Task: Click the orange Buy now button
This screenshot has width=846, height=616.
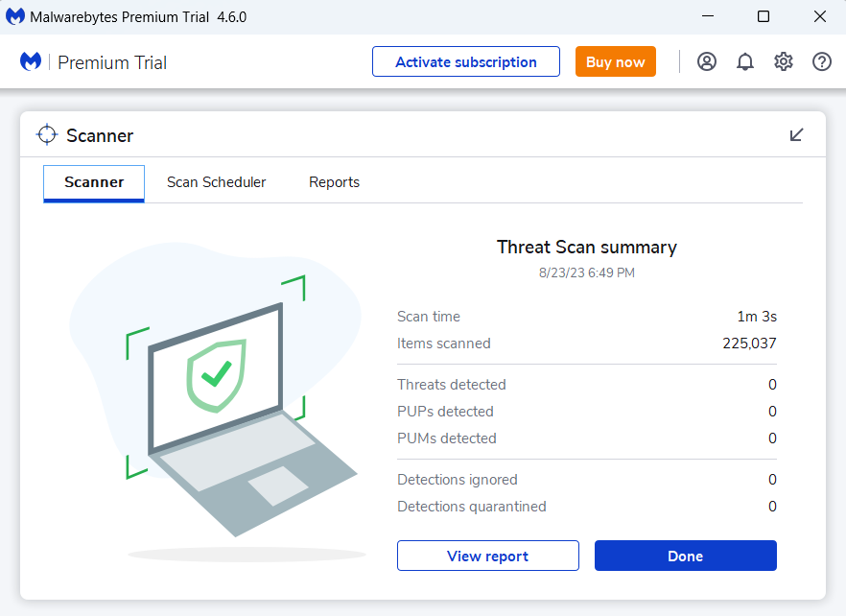Action: (616, 61)
